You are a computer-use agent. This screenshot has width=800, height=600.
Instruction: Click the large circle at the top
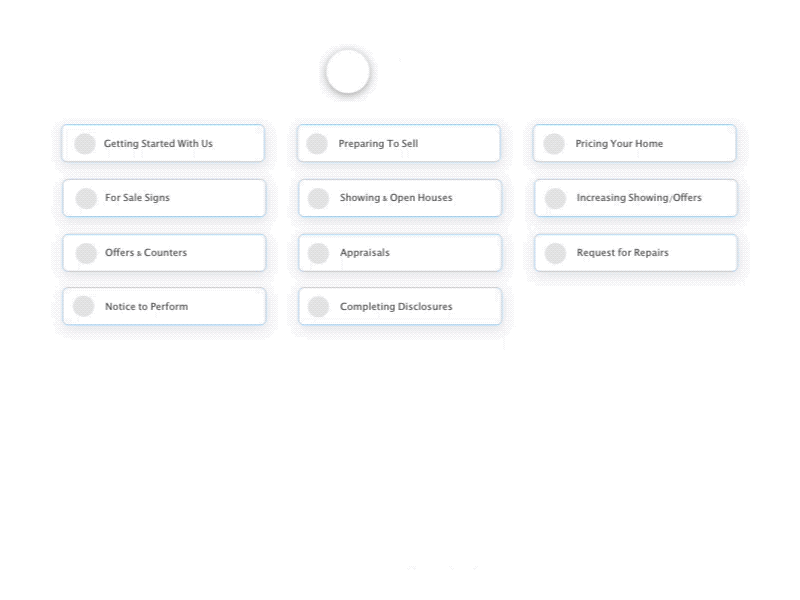pos(347,70)
